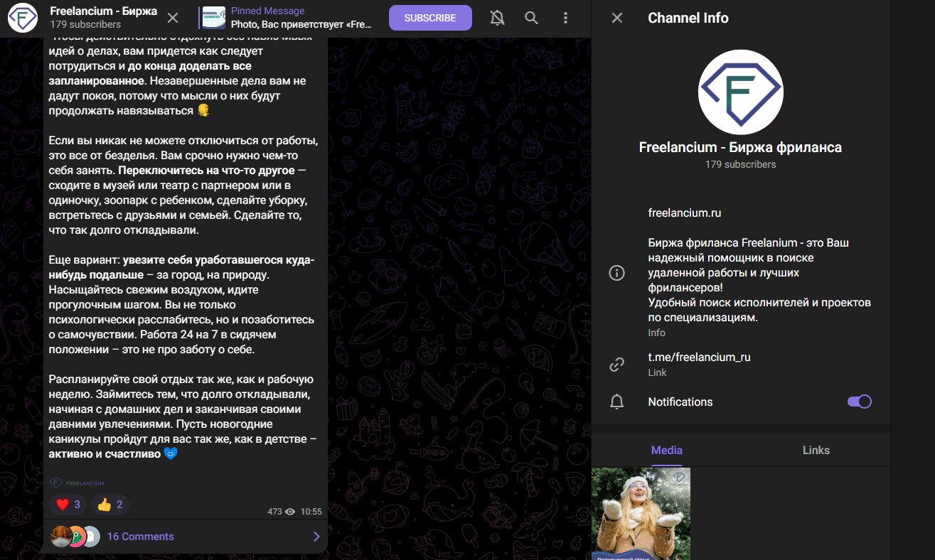935x560 pixels.
Task: React with the heart emoji reaction
Action: [x=68, y=505]
